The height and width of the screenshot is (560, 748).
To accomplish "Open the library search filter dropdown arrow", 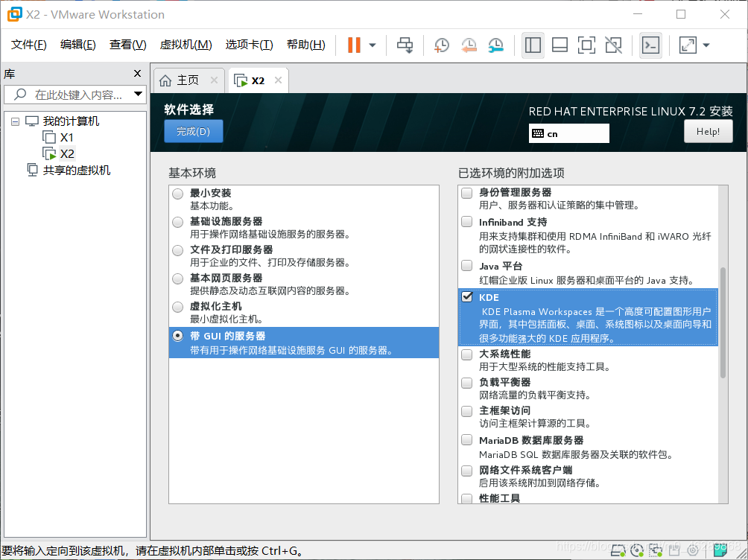I will [138, 94].
